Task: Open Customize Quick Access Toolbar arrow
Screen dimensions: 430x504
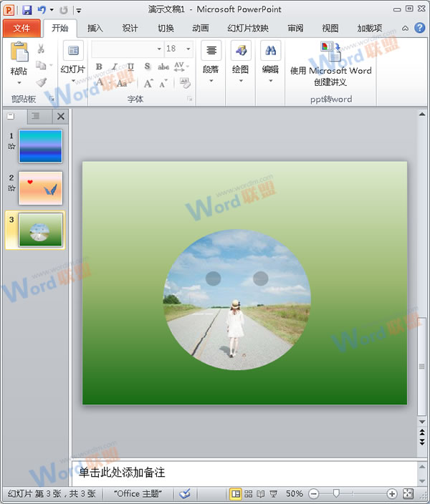Action: tap(79, 11)
